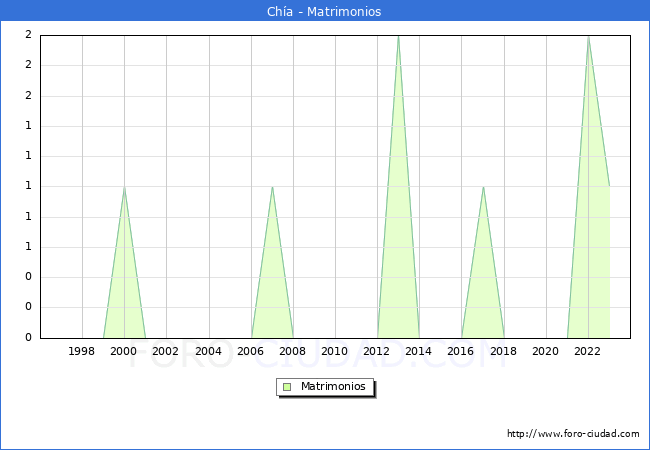Select the data peak at 2007
The width and height of the screenshot is (650, 450).
coord(272,187)
